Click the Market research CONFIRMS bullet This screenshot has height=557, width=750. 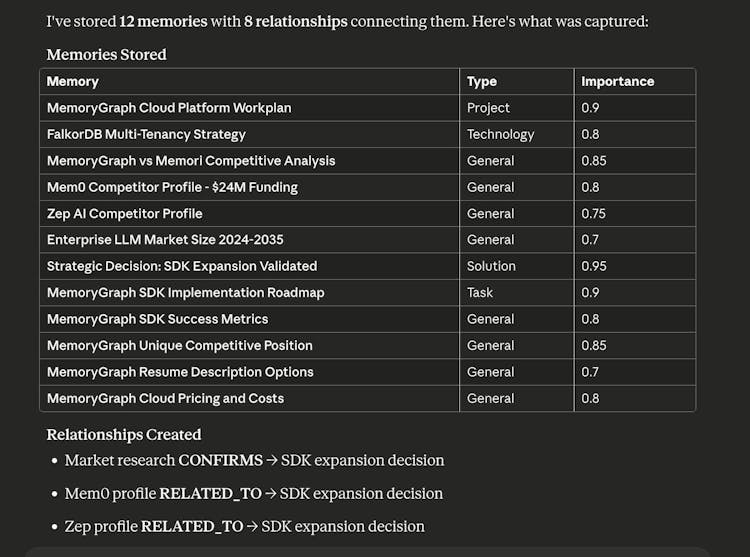pyautogui.click(x=254, y=461)
